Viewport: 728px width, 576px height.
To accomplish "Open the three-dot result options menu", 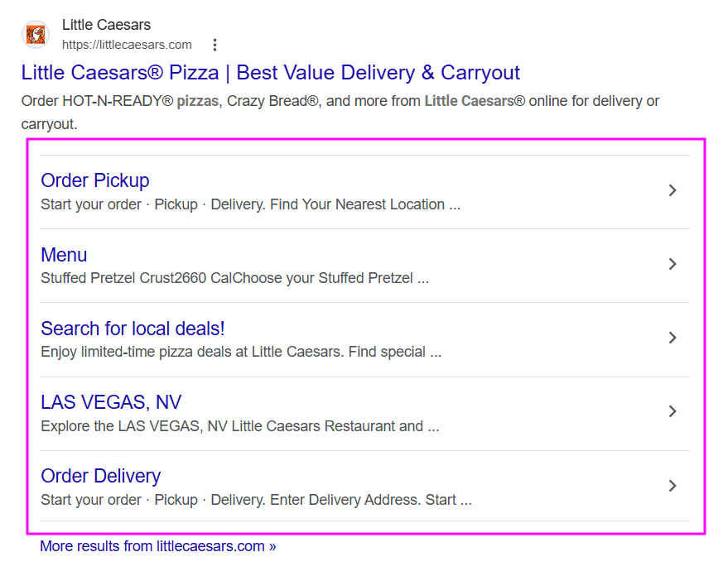I will pyautogui.click(x=215, y=45).
